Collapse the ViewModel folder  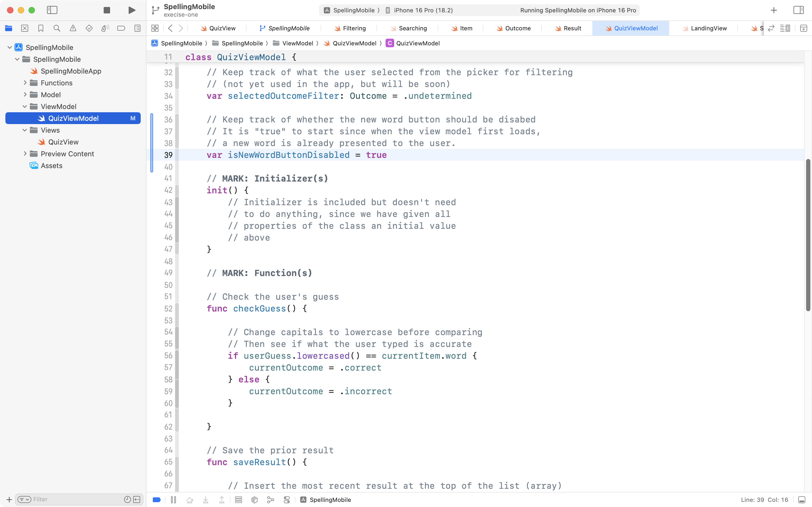[25, 107]
